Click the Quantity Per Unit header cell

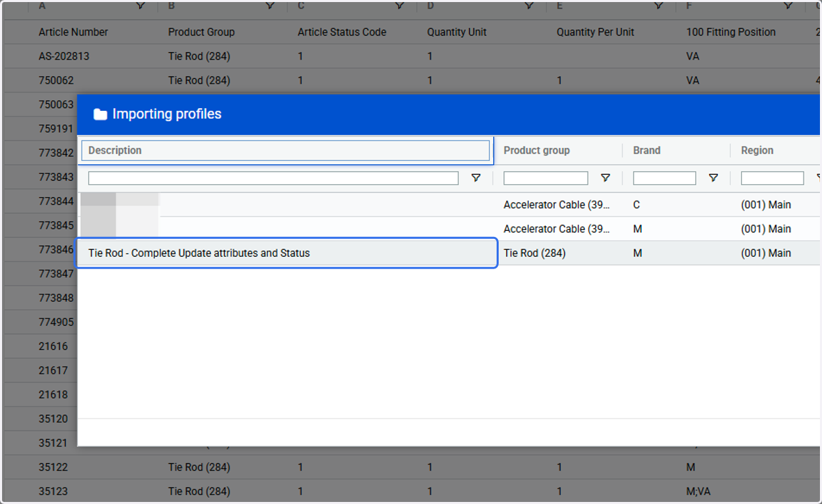[595, 32]
